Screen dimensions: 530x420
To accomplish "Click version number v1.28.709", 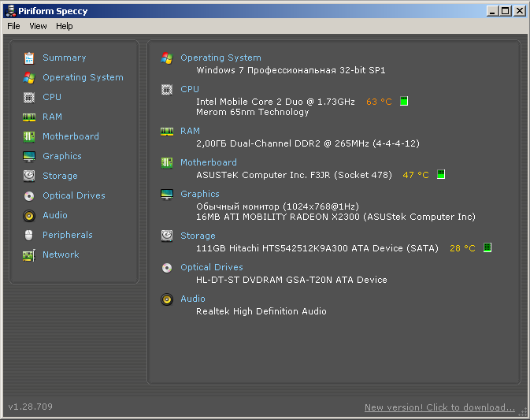I will 31,407.
